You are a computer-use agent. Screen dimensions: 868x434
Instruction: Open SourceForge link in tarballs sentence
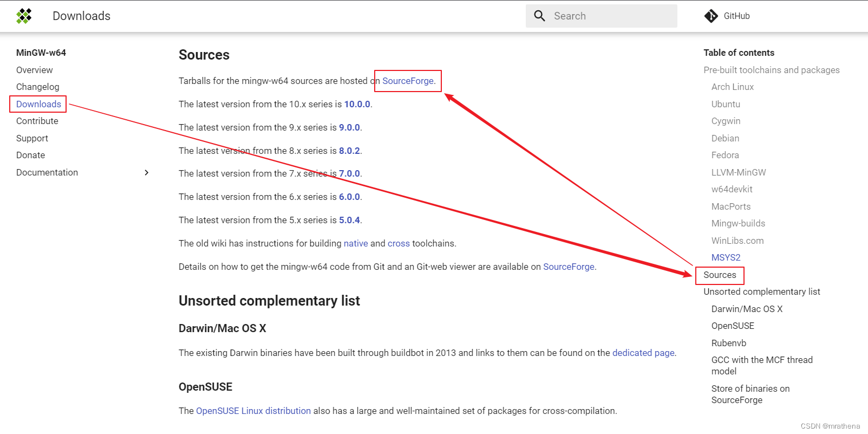tap(408, 81)
